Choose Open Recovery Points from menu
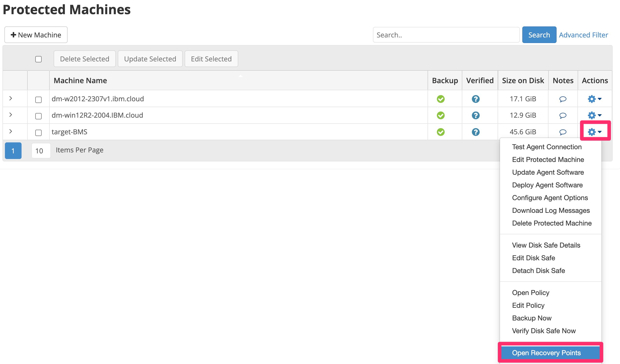 [x=546, y=353]
